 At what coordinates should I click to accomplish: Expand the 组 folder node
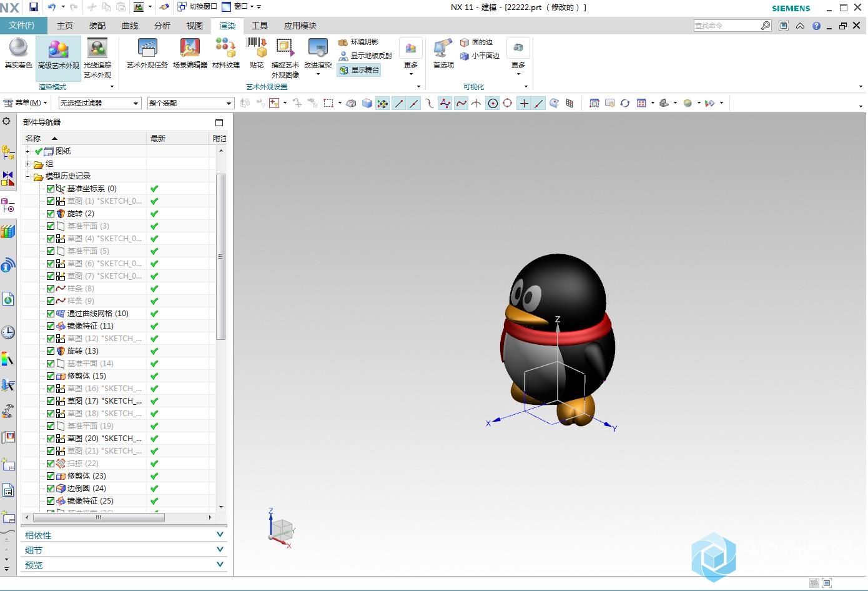tap(27, 164)
